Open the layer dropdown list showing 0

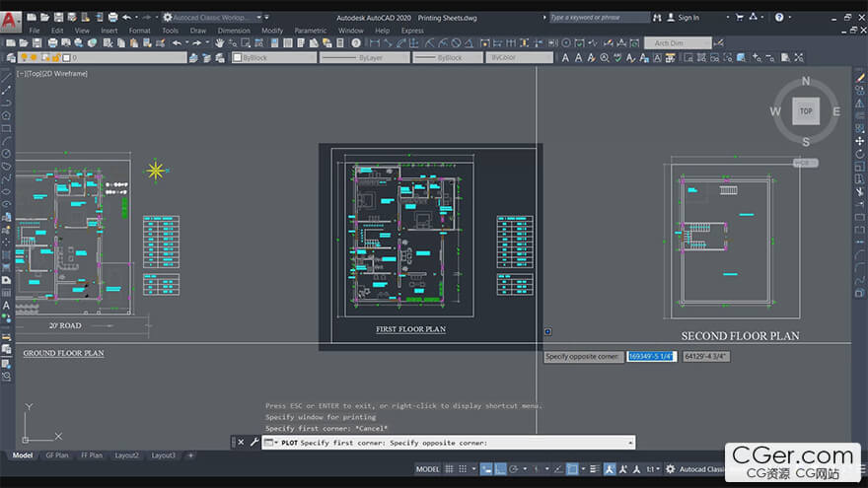click(x=103, y=57)
